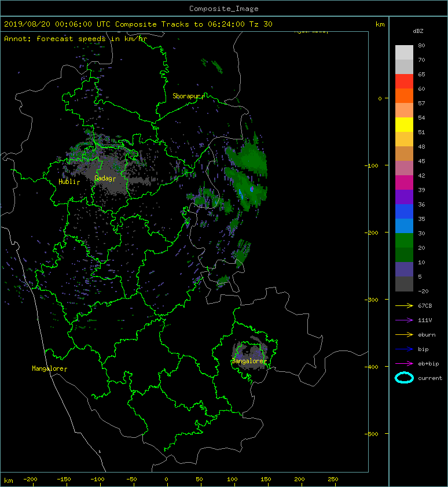Click the 'Composite_Image' title text
The width and height of the screenshot is (448, 487).
[x=224, y=9]
